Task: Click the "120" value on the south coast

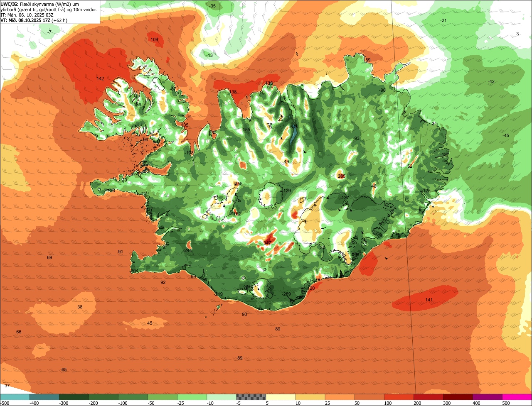Action: click(x=311, y=288)
